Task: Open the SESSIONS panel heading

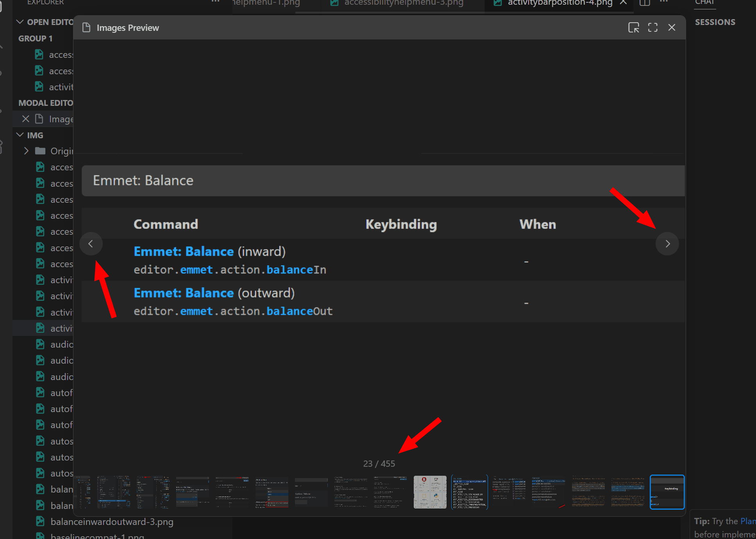Action: (x=715, y=22)
